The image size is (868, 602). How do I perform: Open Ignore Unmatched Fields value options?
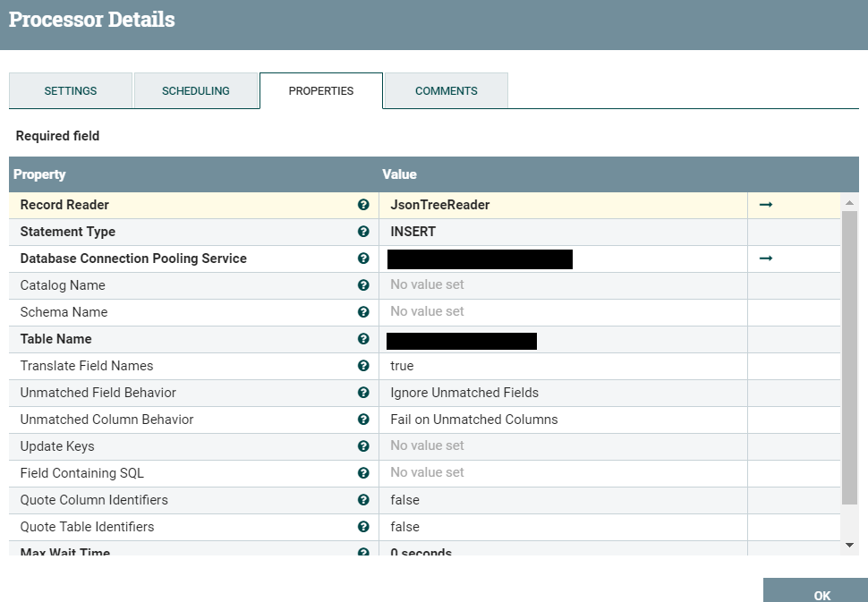(x=562, y=393)
